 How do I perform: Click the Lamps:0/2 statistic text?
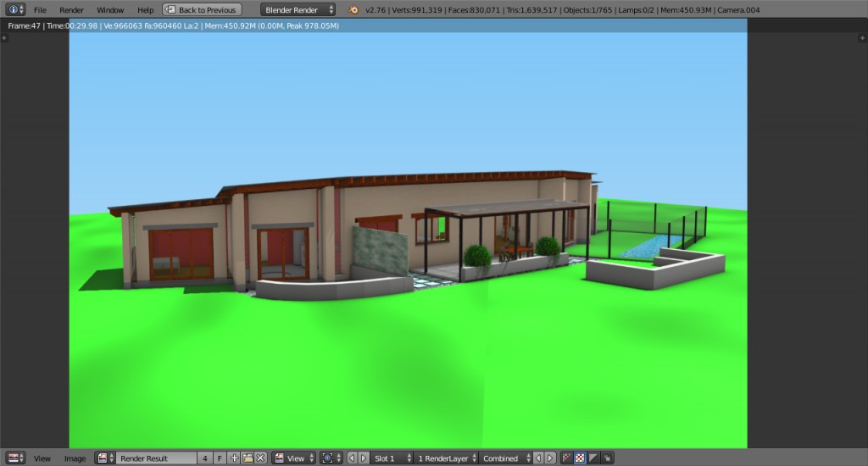(x=636, y=10)
